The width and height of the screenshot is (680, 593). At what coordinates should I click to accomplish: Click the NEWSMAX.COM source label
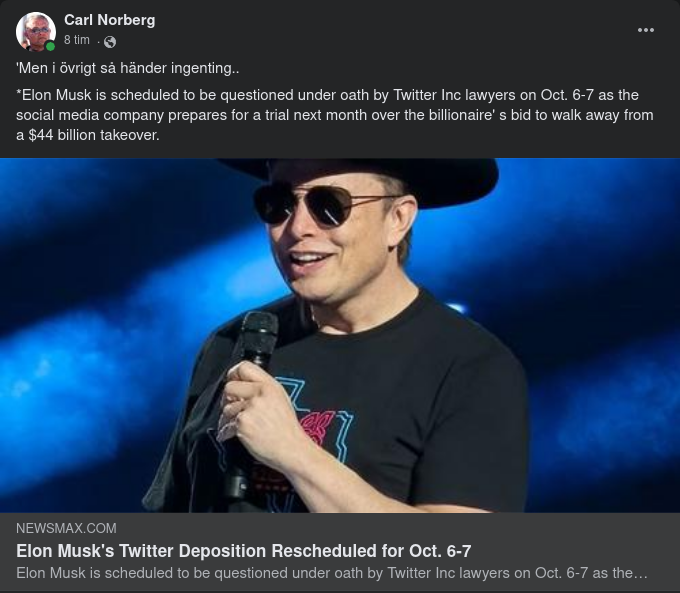(66, 528)
